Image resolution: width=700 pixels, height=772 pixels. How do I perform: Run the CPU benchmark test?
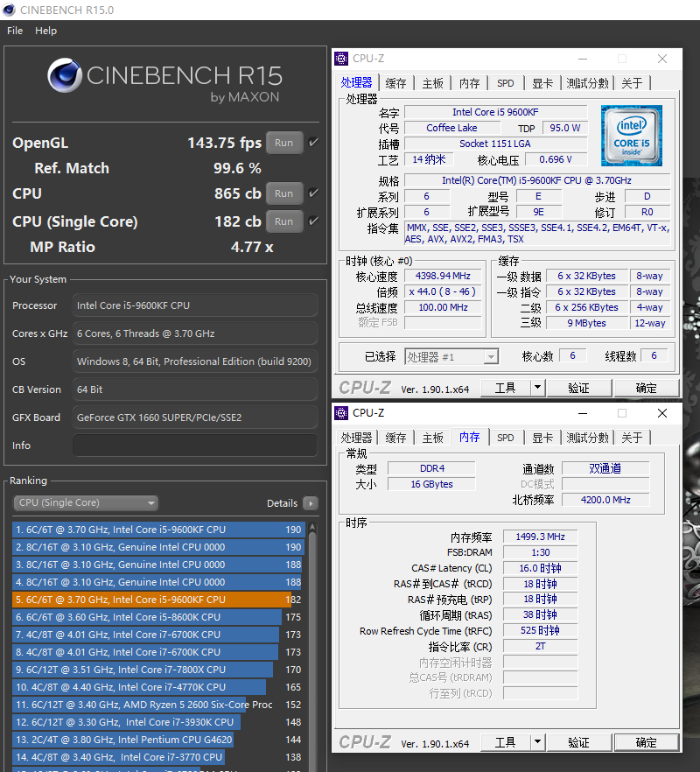point(283,193)
